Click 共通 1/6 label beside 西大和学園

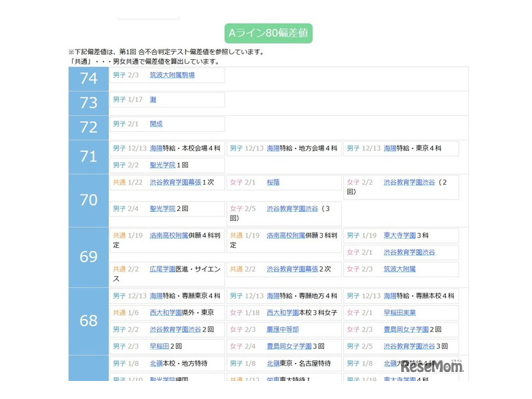click(x=126, y=313)
